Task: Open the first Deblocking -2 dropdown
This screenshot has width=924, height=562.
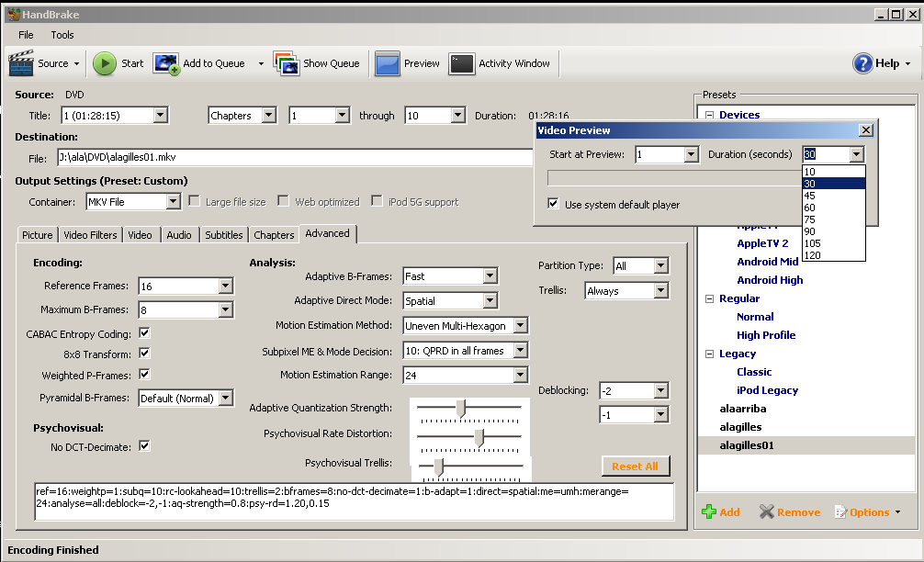Action: [661, 390]
